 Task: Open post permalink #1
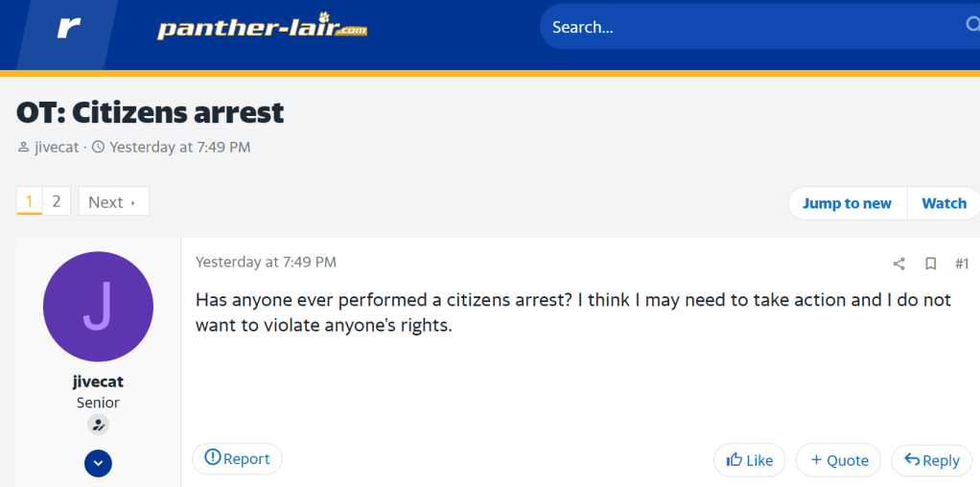coord(962,264)
